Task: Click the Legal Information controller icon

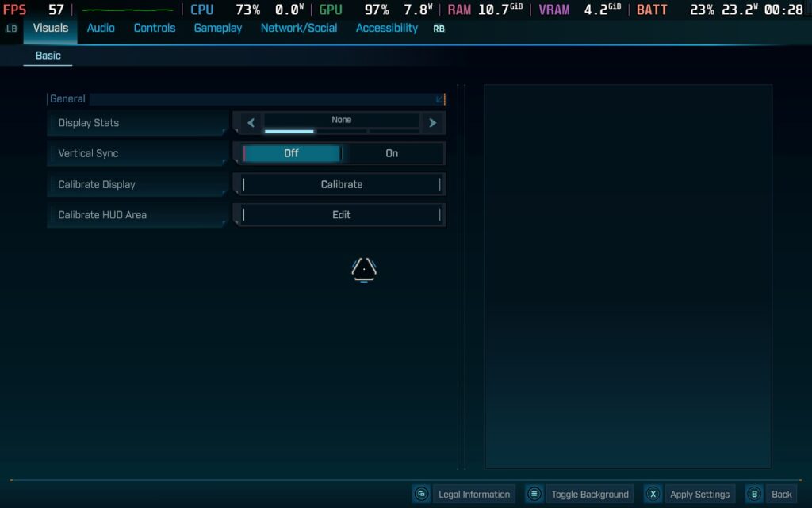Action: click(421, 494)
